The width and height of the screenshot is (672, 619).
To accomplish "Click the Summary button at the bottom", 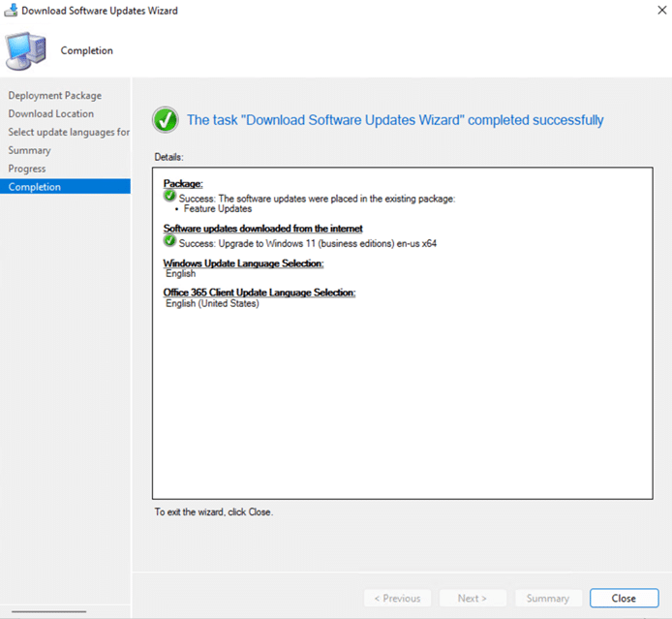I will click(548, 598).
